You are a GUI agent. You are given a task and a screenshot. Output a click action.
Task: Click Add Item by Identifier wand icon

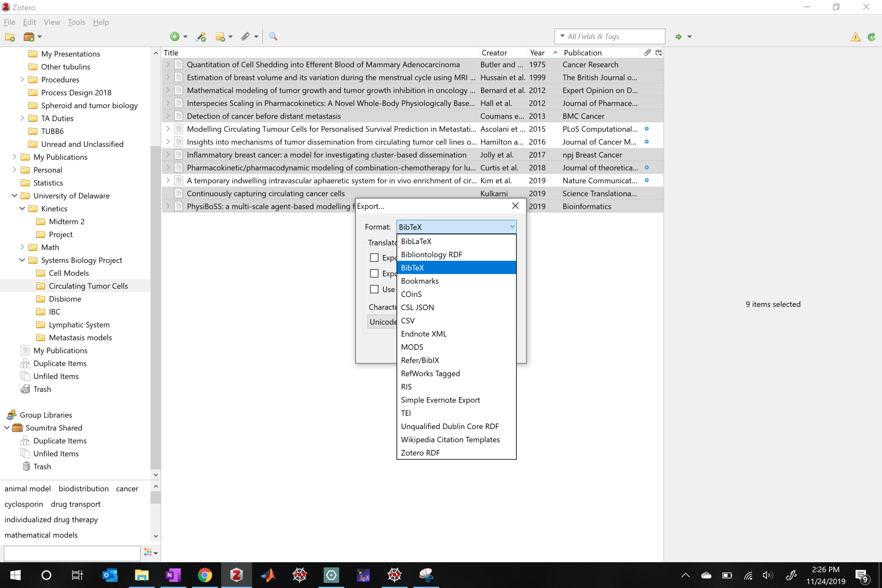coord(201,37)
